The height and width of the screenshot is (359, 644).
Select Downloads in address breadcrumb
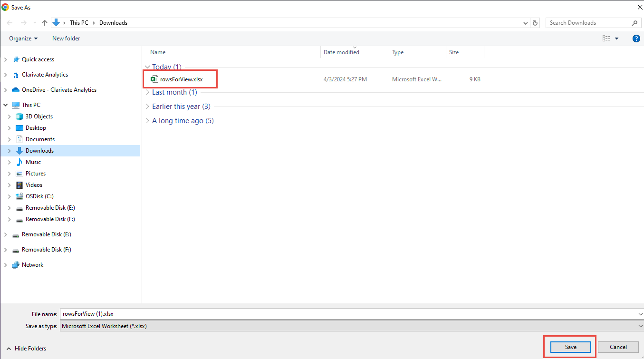(113, 23)
